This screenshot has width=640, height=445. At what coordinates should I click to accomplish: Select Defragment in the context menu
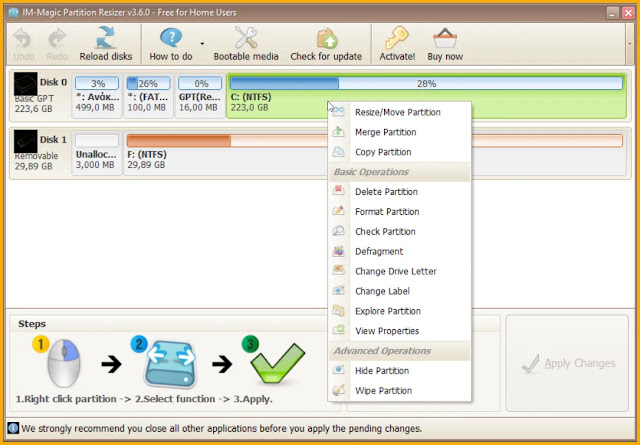coord(400,251)
